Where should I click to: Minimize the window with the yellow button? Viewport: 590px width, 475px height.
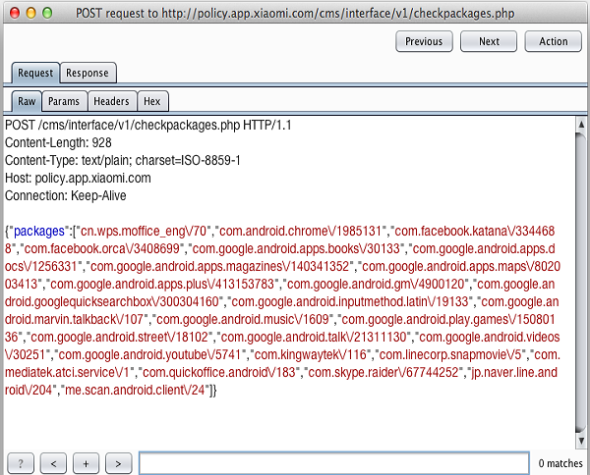[x=31, y=13]
